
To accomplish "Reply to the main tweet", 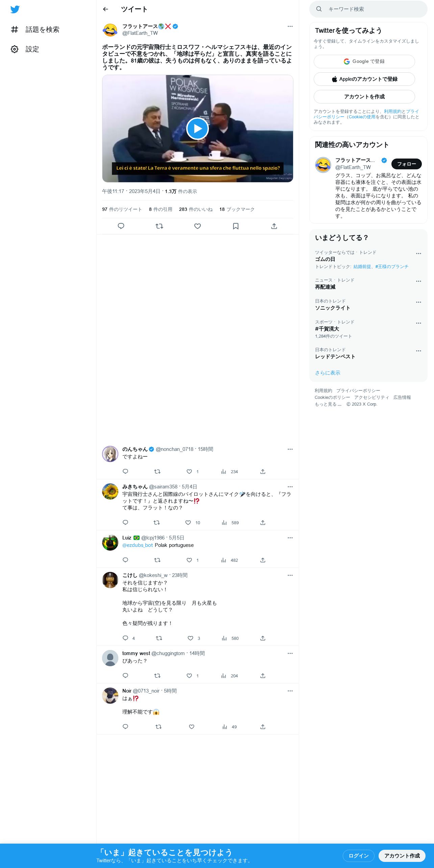I will [x=121, y=226].
